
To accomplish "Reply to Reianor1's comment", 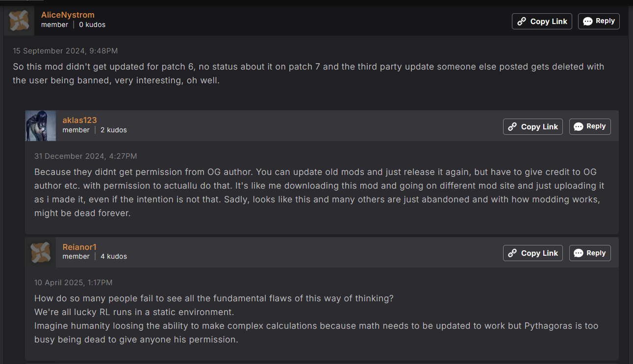I will pyautogui.click(x=590, y=253).
